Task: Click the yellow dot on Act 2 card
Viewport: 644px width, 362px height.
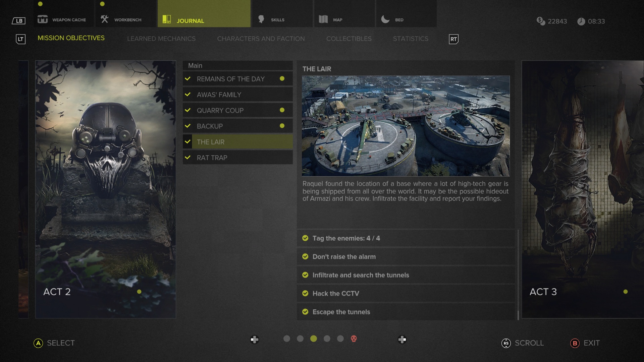Action: coord(139,292)
